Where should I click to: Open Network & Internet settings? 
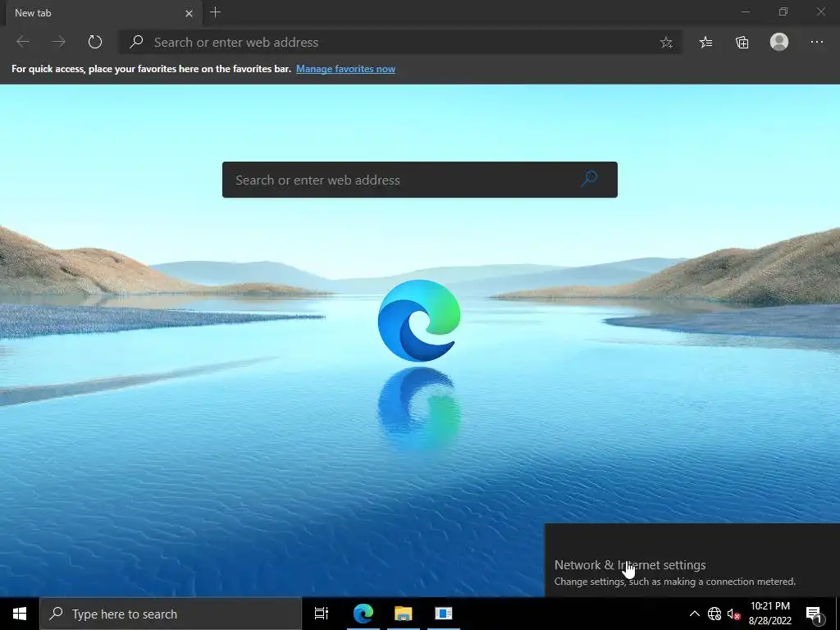(x=630, y=564)
